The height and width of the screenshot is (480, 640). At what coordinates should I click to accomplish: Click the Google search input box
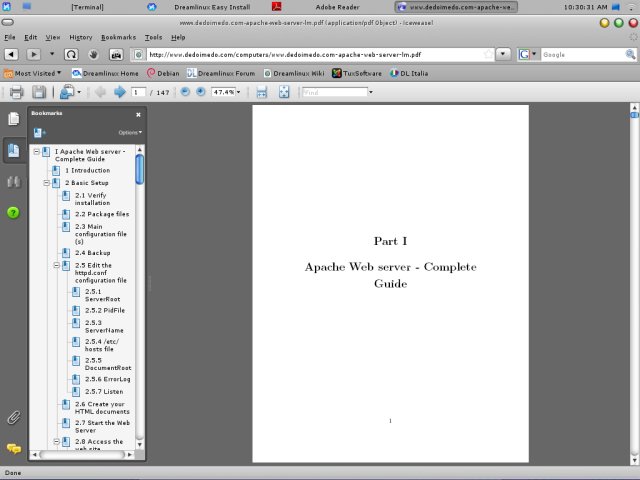tap(582, 54)
